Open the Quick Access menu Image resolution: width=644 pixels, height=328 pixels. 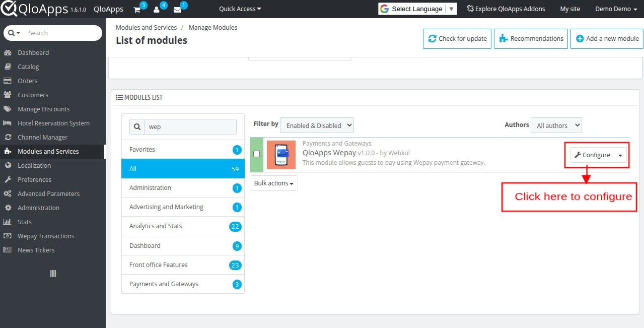pos(240,9)
